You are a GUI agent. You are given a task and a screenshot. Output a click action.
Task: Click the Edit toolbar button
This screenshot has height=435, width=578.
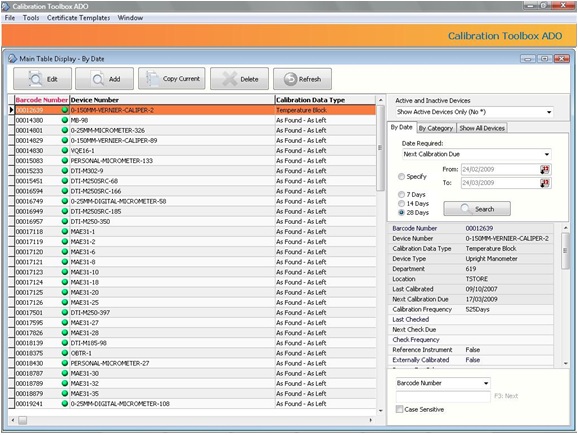[x=42, y=79]
